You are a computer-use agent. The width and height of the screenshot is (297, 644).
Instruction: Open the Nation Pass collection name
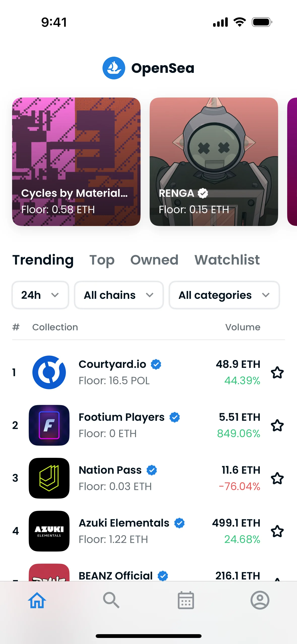tap(110, 470)
